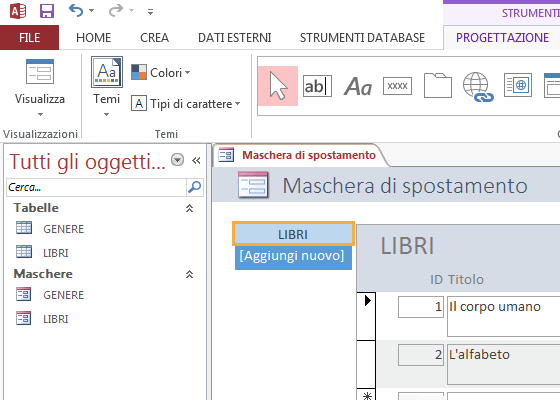Screen dimensions: 560x400
Task: Select the Label (Aa) control tool
Action: [358, 86]
